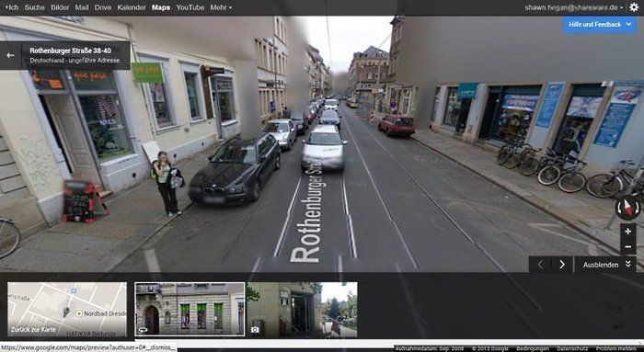Viewport: 644px width, 352px height.
Task: Collapse photo strip with Ausblenden
Action: 605,265
